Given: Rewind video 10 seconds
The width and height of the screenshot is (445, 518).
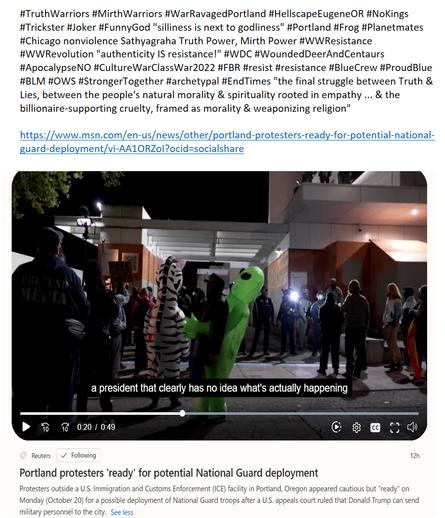Looking at the screenshot, I should pyautogui.click(x=45, y=427).
